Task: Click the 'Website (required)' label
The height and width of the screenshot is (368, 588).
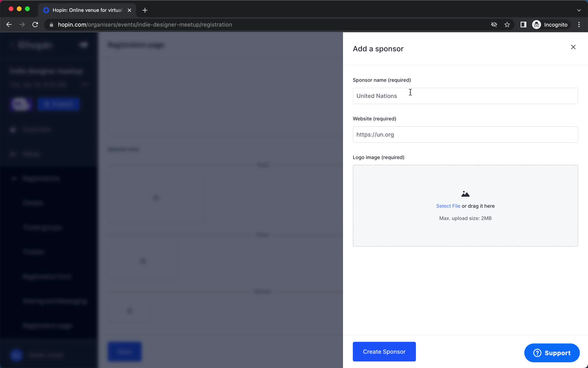Action: (x=374, y=119)
